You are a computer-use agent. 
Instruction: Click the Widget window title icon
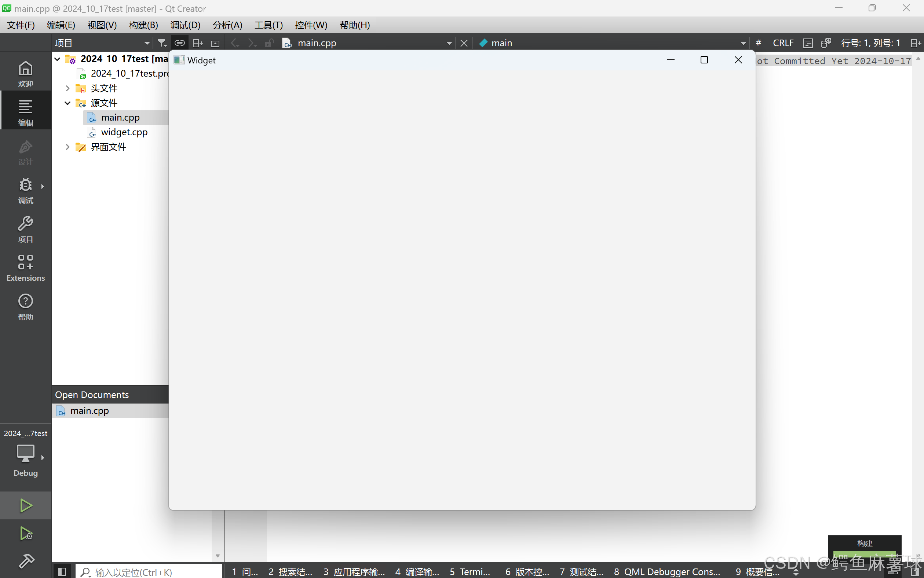[179, 60]
